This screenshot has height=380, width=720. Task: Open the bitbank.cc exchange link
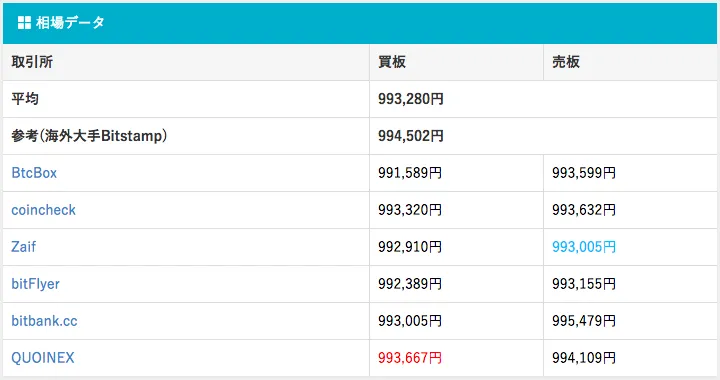[44, 321]
